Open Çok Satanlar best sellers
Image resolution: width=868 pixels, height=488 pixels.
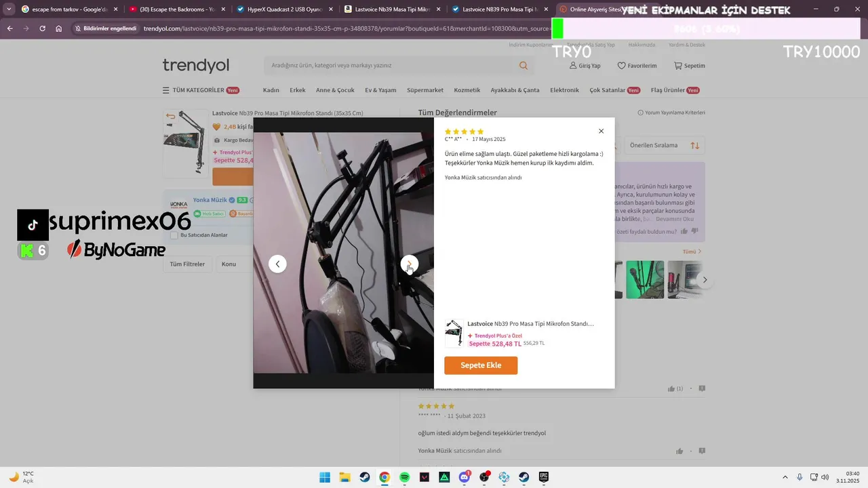pos(615,90)
